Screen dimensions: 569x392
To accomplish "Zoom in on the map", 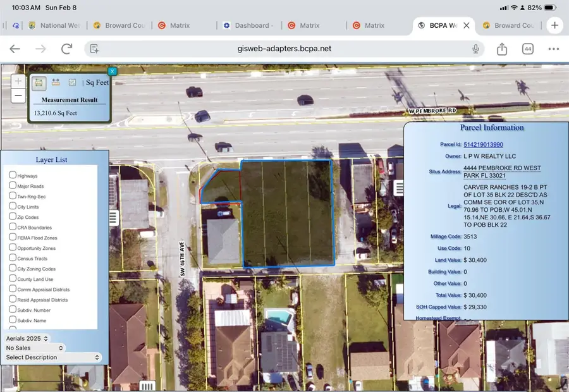I will [18, 81].
